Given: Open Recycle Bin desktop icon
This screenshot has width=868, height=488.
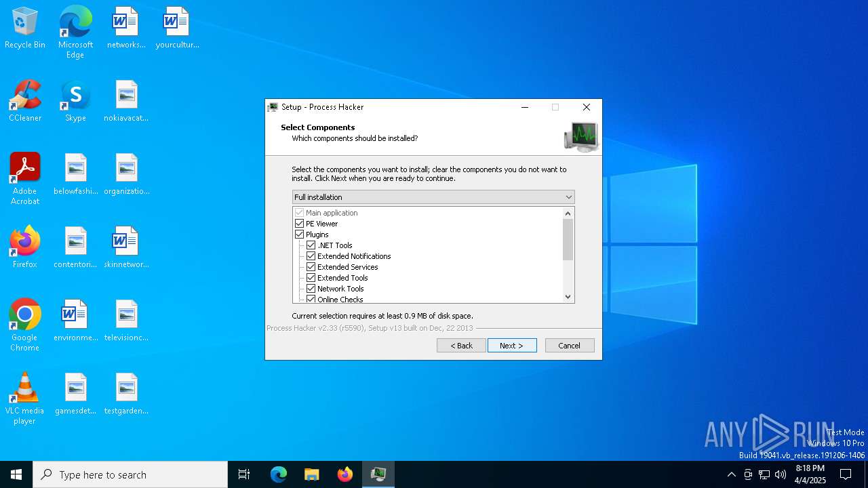Looking at the screenshot, I should click(25, 28).
